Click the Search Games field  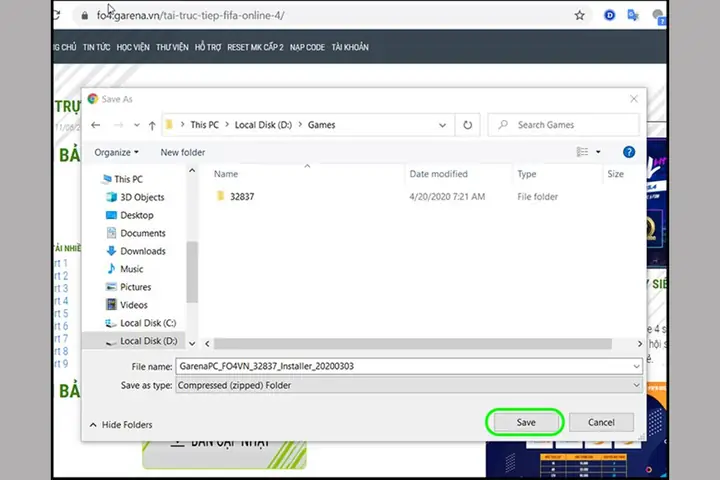pyautogui.click(x=563, y=125)
